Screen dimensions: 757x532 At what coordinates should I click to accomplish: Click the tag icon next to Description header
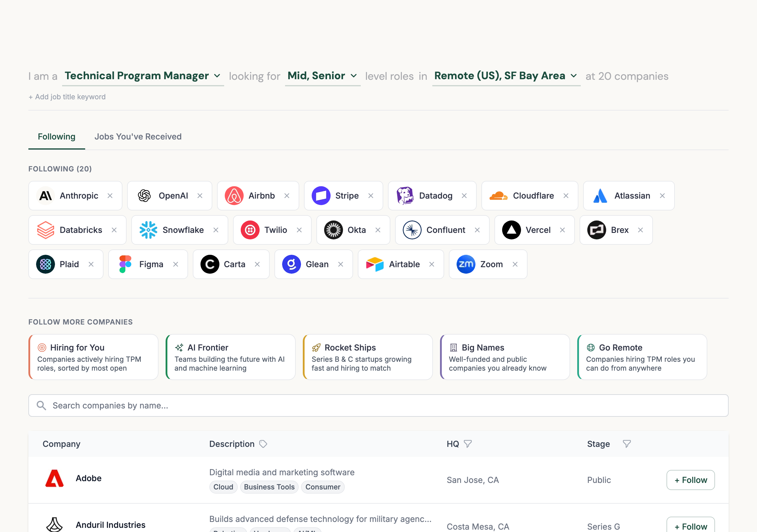click(263, 444)
